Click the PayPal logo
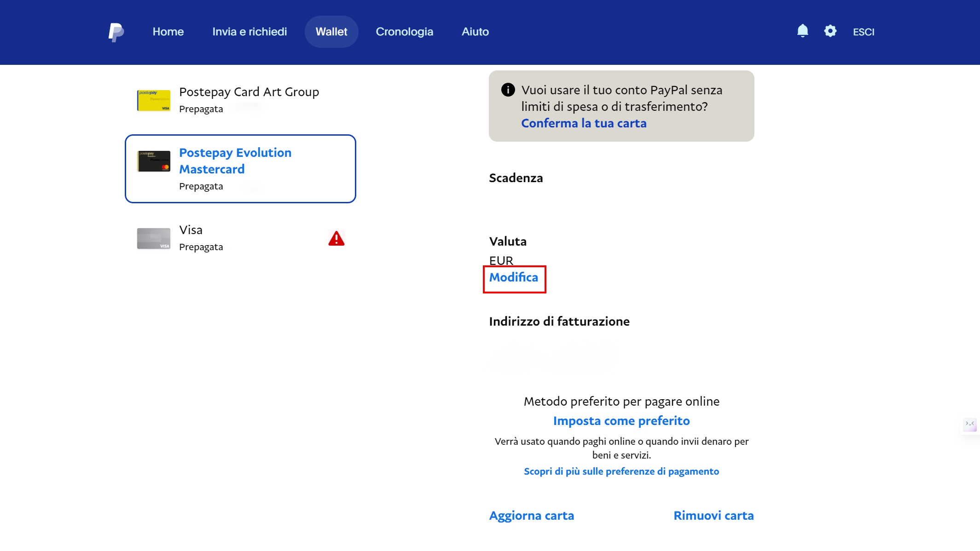This screenshot has height=551, width=980. 116,31
